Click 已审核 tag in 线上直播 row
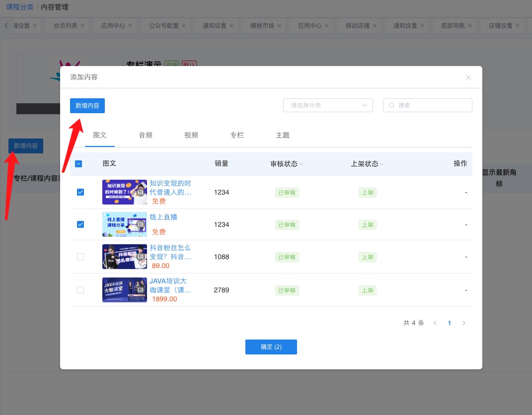The height and width of the screenshot is (415, 532). (x=287, y=225)
